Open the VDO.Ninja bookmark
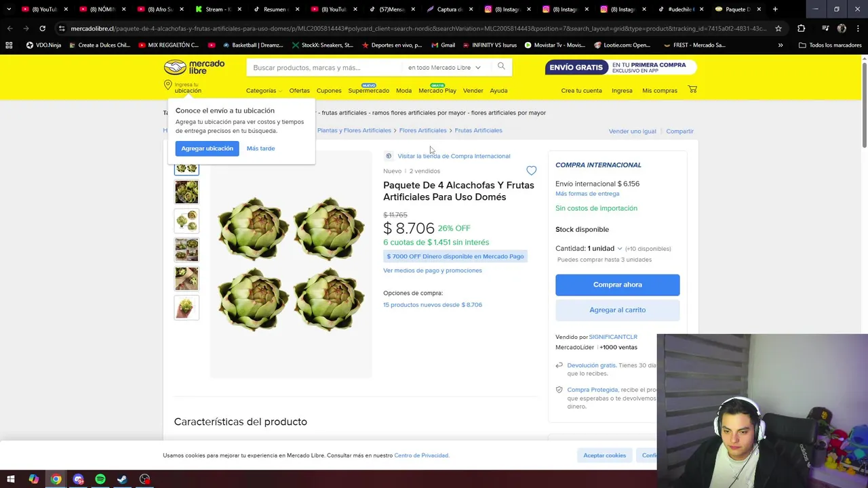 (43, 45)
